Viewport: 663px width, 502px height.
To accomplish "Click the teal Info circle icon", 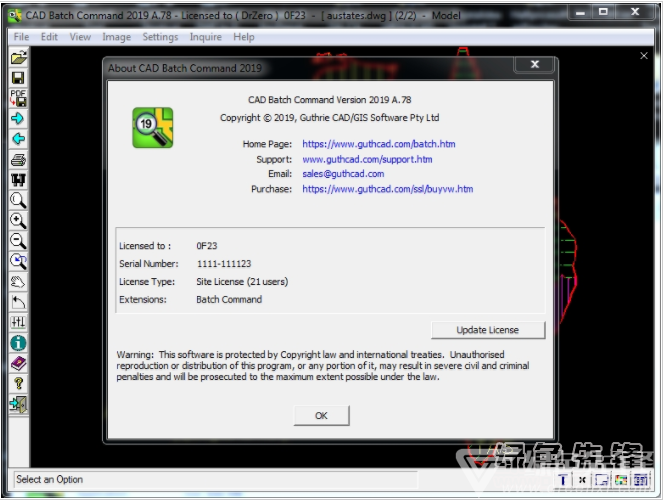I will [x=18, y=343].
